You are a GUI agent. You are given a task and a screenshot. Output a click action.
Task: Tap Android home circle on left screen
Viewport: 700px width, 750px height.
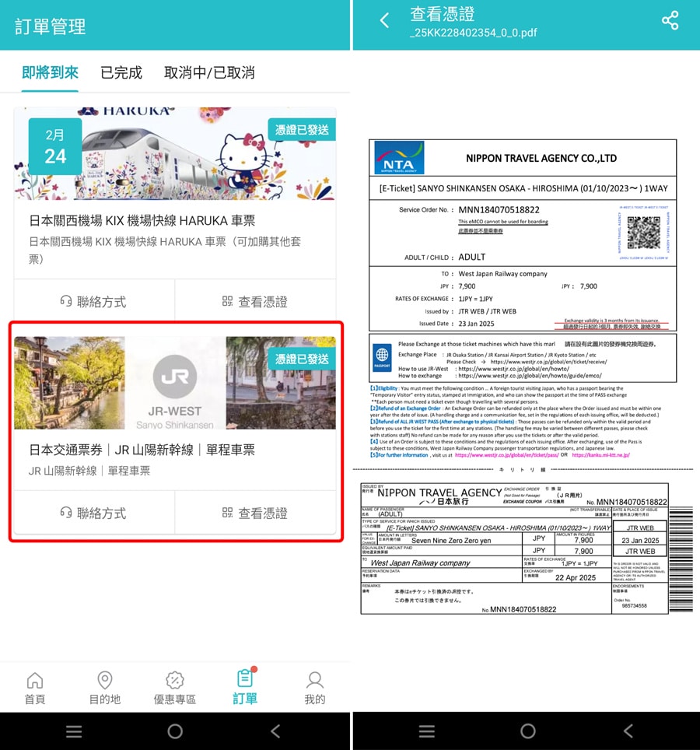click(175, 731)
